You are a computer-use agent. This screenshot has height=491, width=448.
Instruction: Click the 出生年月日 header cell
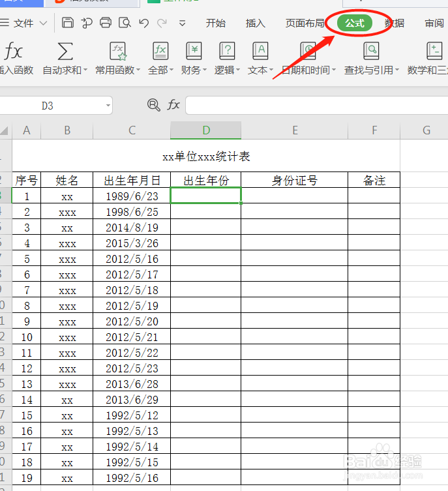click(132, 180)
